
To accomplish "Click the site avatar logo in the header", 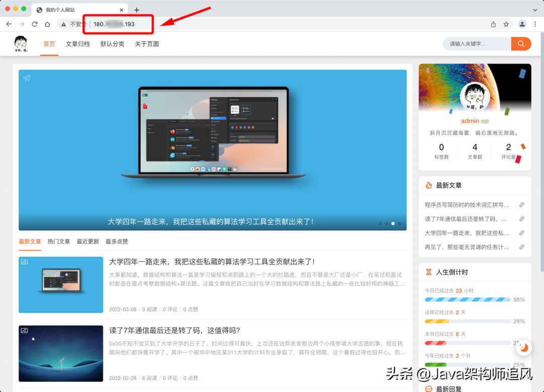I will [21, 44].
